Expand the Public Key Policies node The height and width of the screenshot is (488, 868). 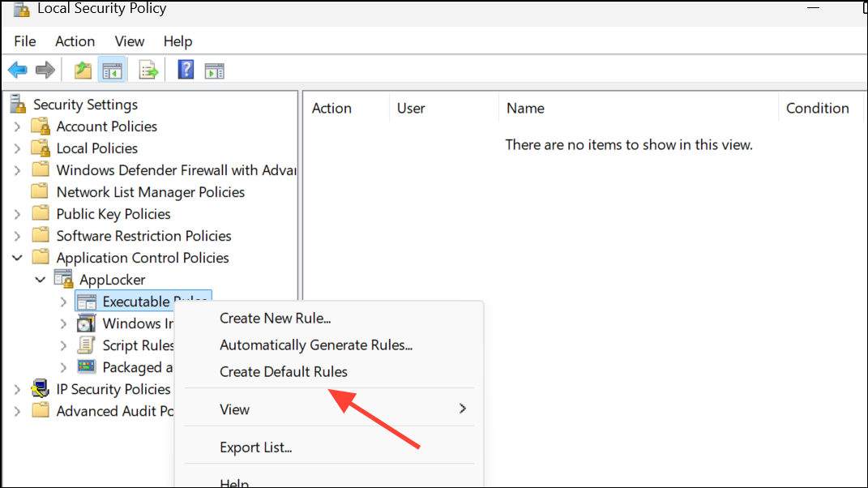point(17,214)
